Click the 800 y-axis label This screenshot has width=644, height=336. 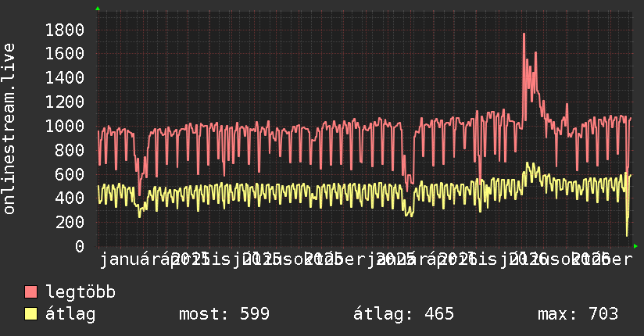pyautogui.click(x=70, y=150)
